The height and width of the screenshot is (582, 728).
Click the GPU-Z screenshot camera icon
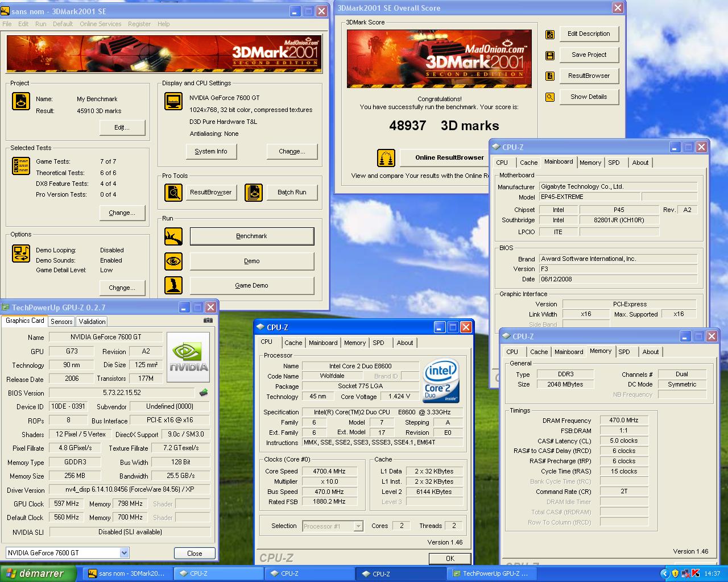(x=208, y=321)
